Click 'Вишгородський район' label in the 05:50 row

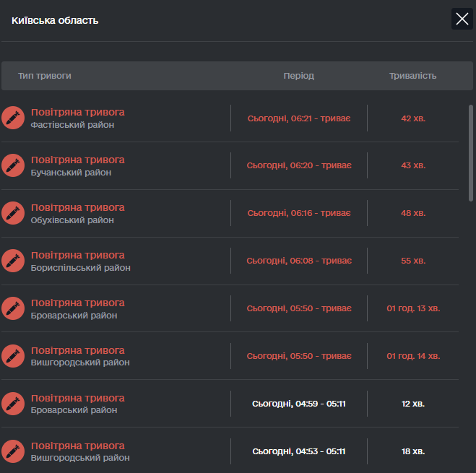80,363
